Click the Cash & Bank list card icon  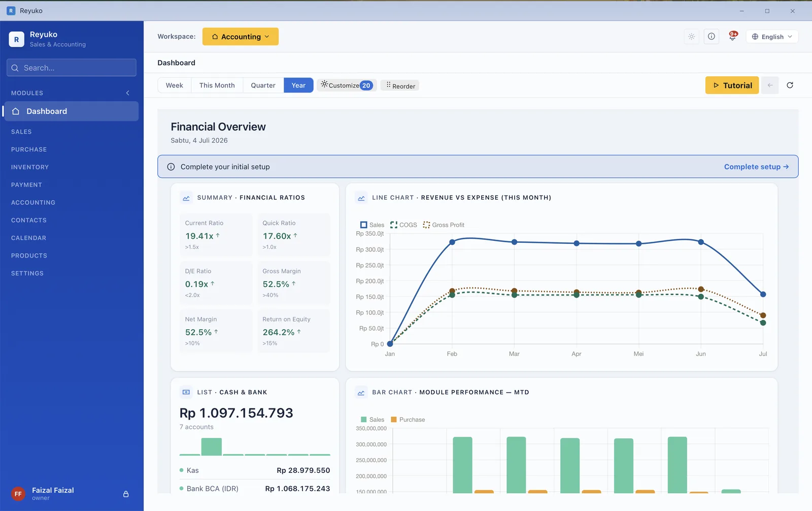tap(186, 392)
